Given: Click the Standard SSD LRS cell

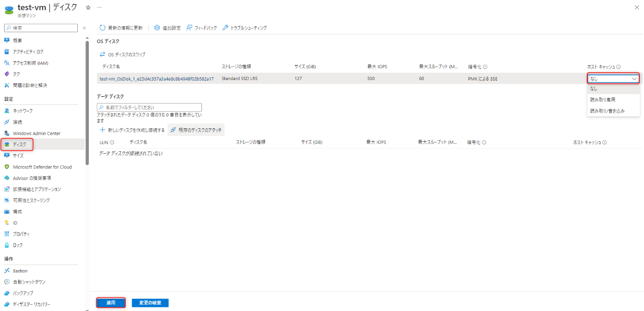Looking at the screenshot, I should [240, 79].
